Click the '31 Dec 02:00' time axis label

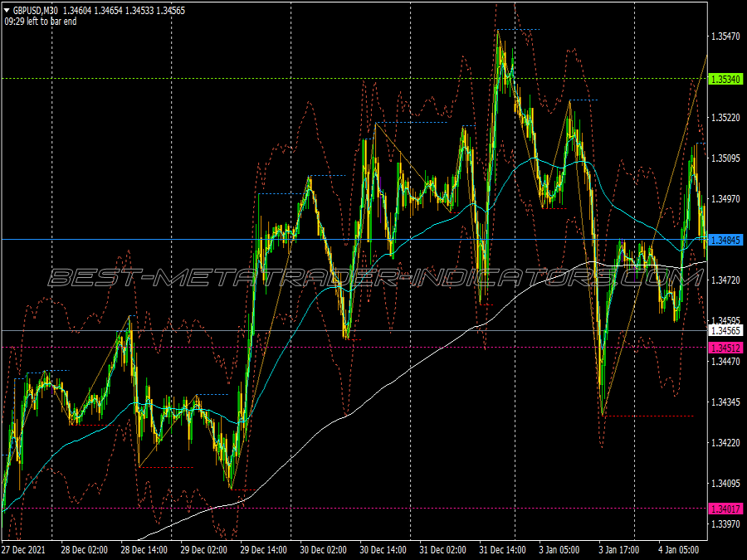tap(442, 550)
